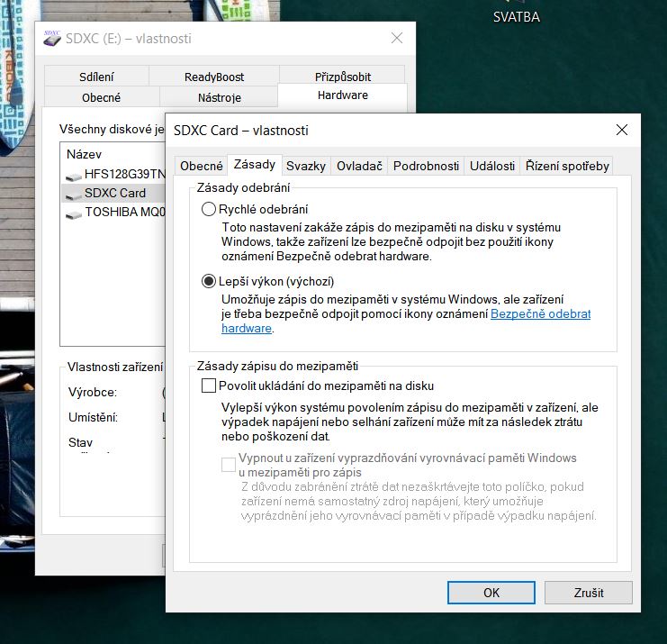Open the Svazky tab

pos(306,166)
